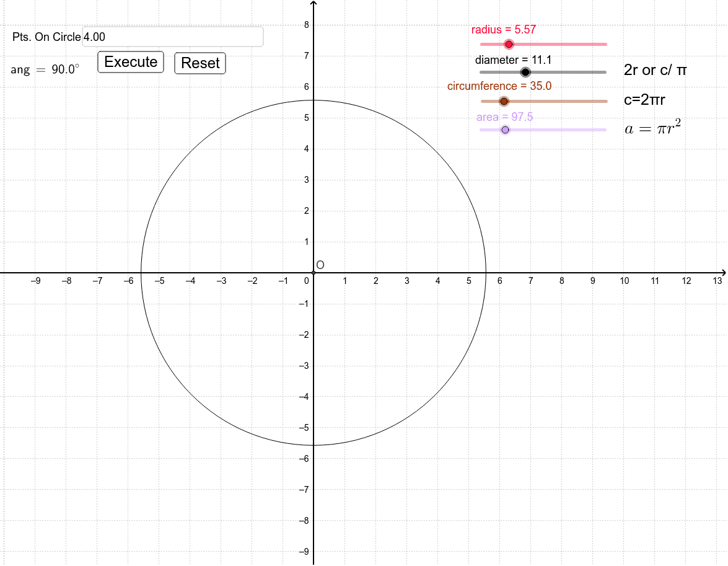Click the '2r or c/ π' formula text

pos(655,70)
